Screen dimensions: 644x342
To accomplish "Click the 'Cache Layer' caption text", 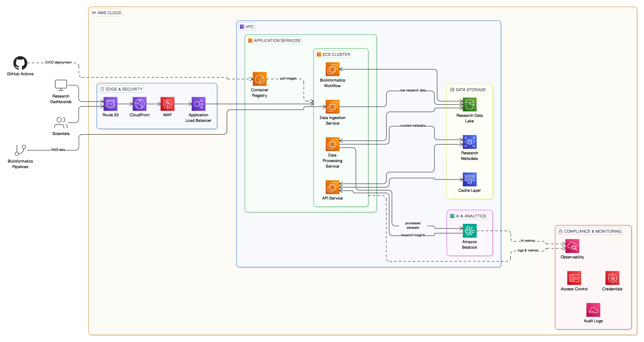I will pos(469,190).
